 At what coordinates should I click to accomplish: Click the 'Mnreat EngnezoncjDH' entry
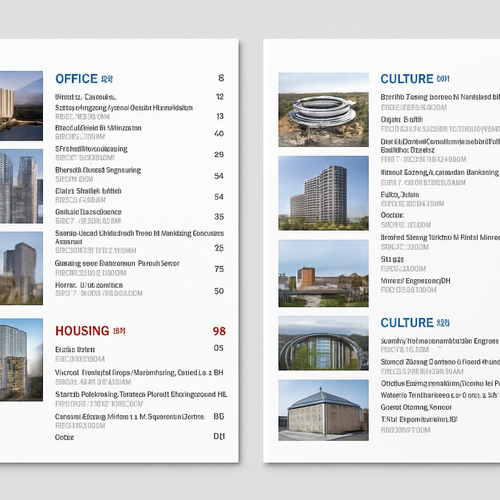point(416,281)
